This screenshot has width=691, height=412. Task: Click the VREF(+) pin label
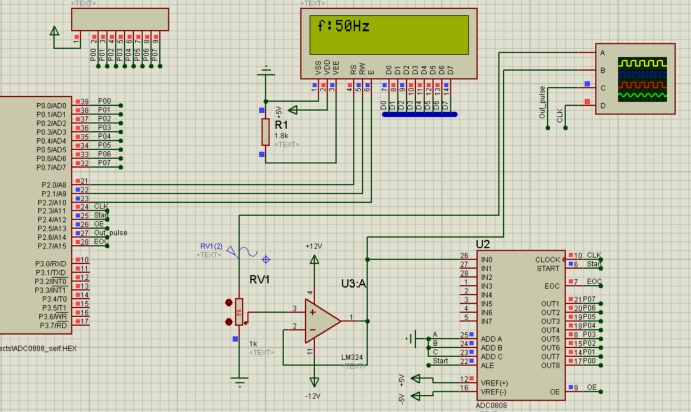[494, 383]
